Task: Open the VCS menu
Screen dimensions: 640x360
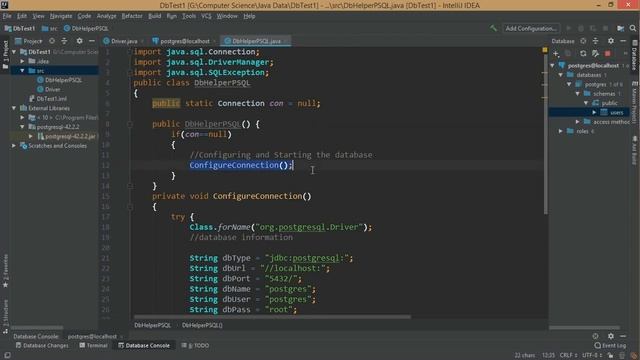Action: [206, 16]
